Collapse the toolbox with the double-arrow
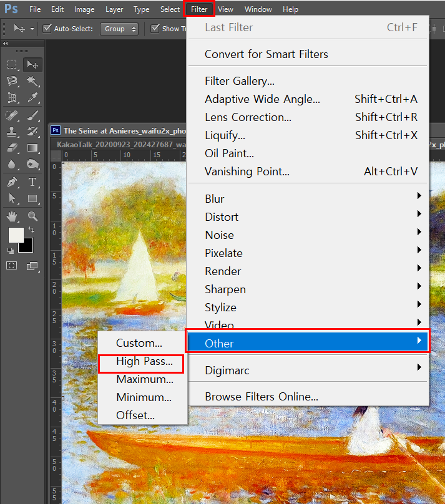The height and width of the screenshot is (504, 445). pos(6,44)
